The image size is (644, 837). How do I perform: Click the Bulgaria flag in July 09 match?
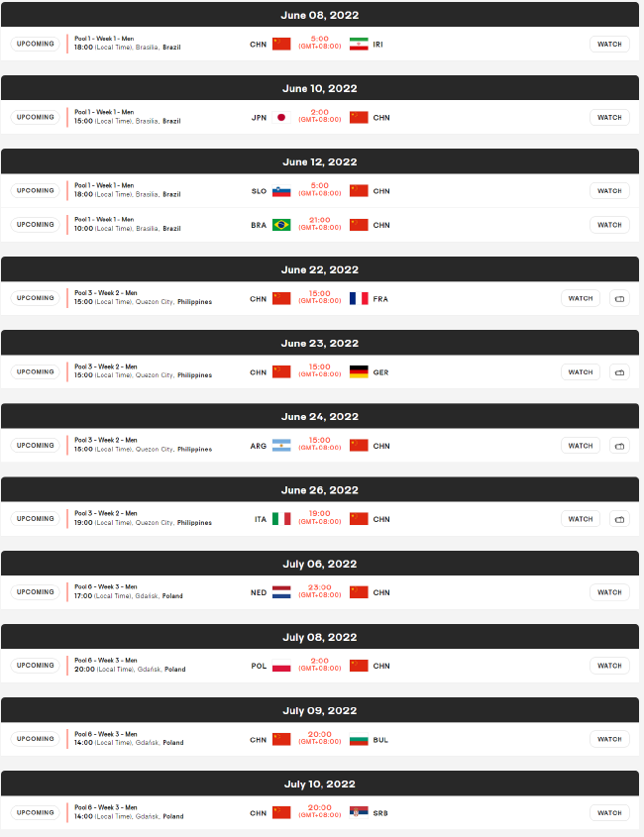pyautogui.click(x=359, y=739)
